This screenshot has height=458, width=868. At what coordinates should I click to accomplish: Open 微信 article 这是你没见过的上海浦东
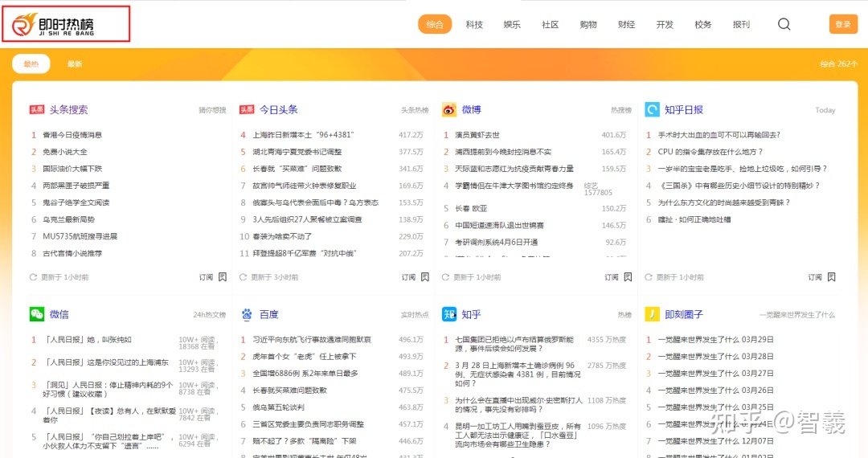pos(106,362)
